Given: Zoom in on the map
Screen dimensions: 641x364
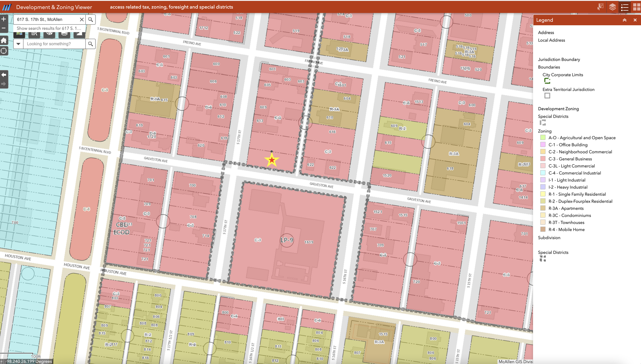Looking at the screenshot, I should click(4, 19).
